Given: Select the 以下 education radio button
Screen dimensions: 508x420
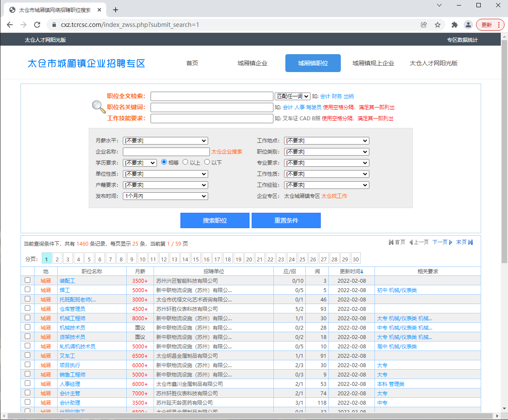Looking at the screenshot, I should coord(207,162).
